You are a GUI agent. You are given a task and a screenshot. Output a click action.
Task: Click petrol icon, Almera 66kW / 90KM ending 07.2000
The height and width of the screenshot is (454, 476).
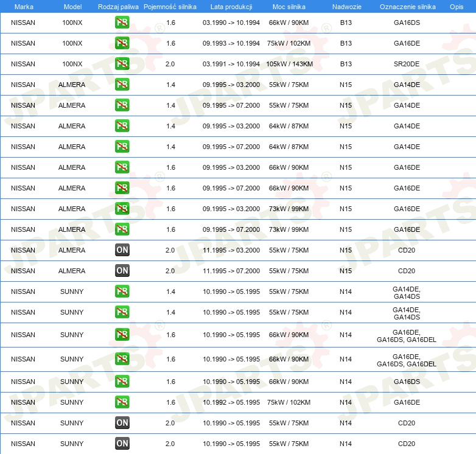[x=122, y=188]
